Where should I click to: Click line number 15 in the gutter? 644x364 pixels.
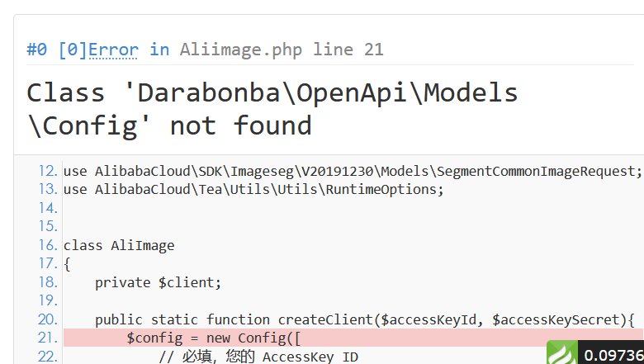48,226
